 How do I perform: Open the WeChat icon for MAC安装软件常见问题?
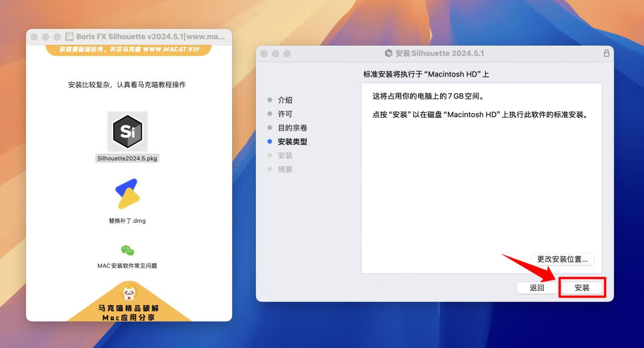click(127, 250)
